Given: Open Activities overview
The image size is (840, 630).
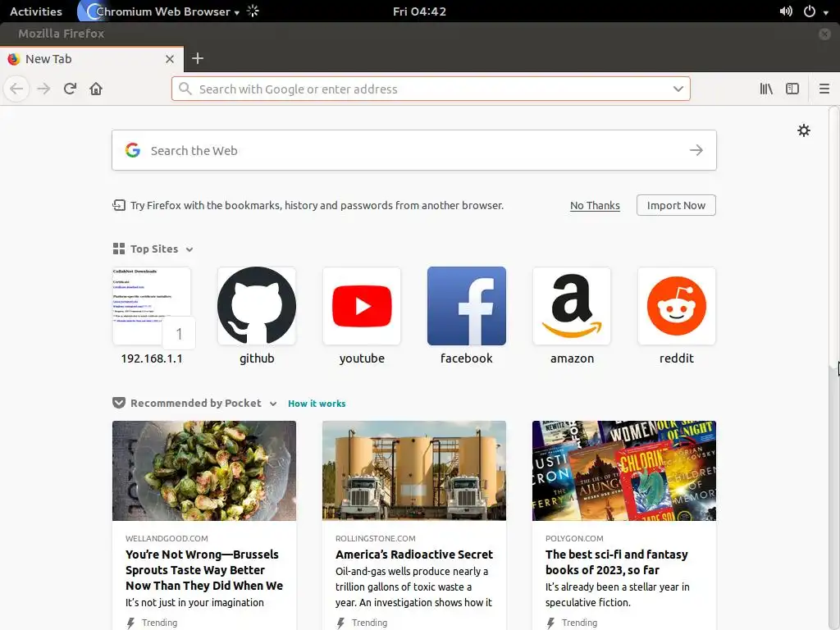Looking at the screenshot, I should pos(36,11).
